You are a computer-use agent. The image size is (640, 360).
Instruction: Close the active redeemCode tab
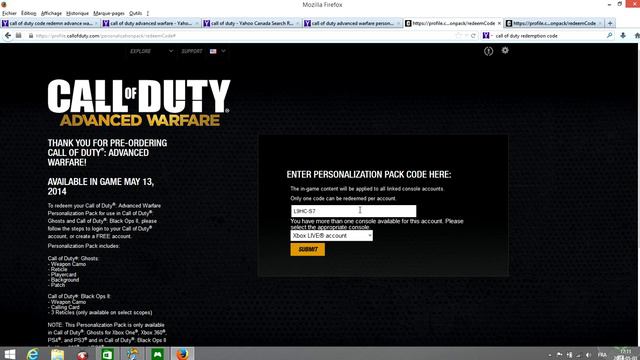coord(499,23)
